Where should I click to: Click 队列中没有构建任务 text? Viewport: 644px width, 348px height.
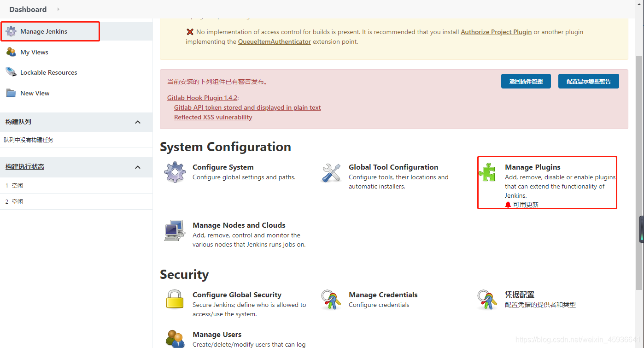click(29, 140)
